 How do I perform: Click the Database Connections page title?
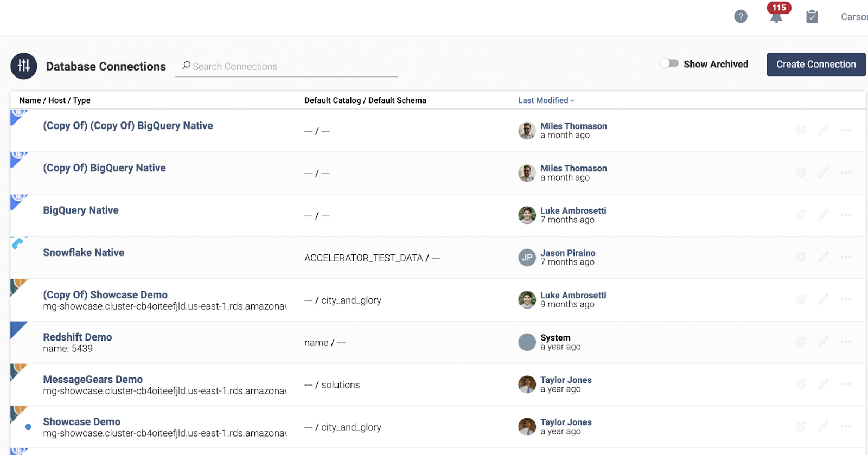click(x=106, y=66)
